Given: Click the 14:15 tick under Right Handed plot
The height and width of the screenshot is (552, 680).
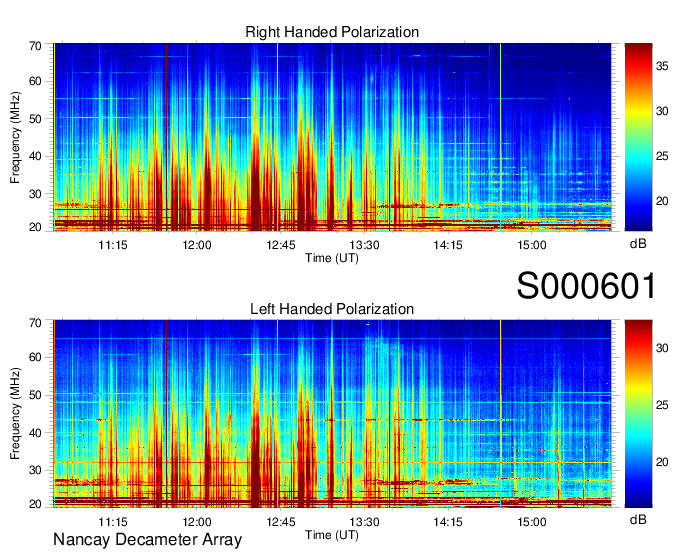Looking at the screenshot, I should click(448, 245).
